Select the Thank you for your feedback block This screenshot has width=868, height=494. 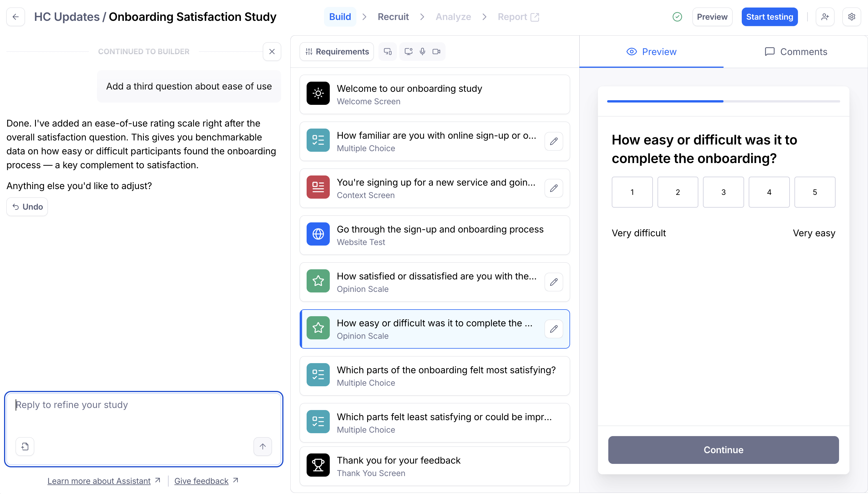click(435, 466)
